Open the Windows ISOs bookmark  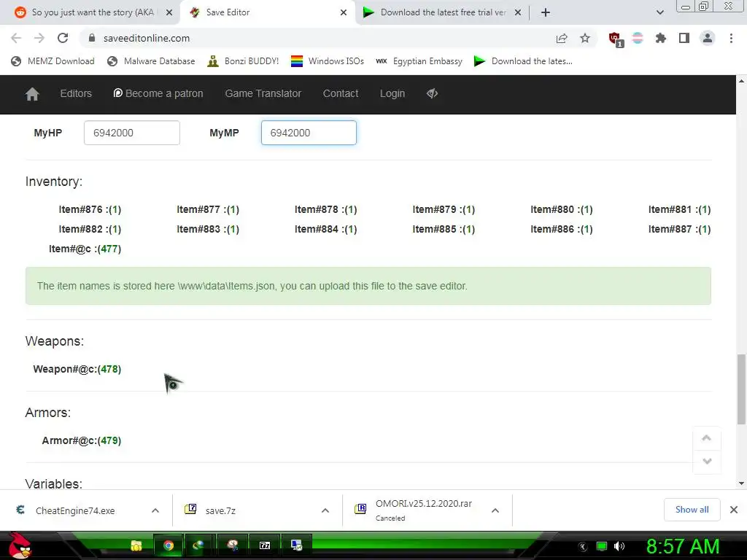pos(328,61)
